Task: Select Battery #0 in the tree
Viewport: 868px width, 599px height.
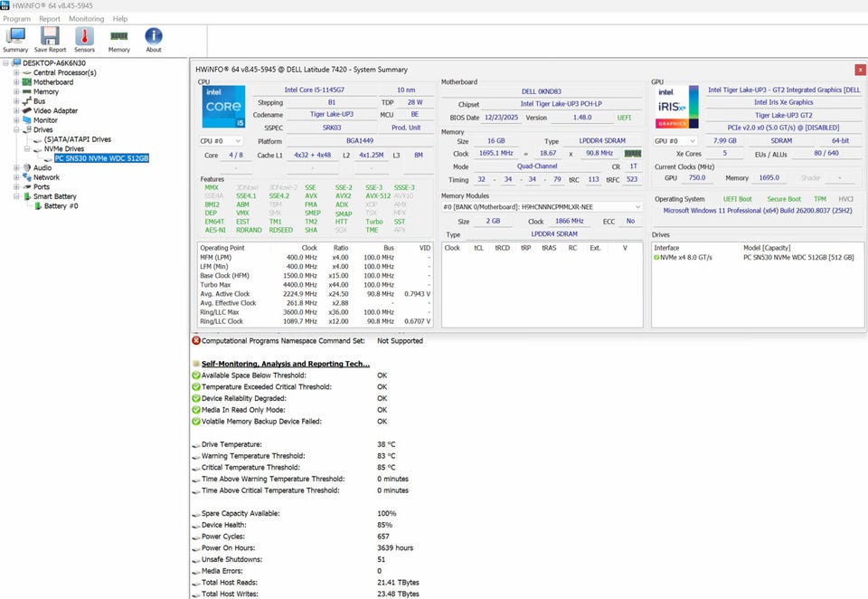Action: (61, 206)
